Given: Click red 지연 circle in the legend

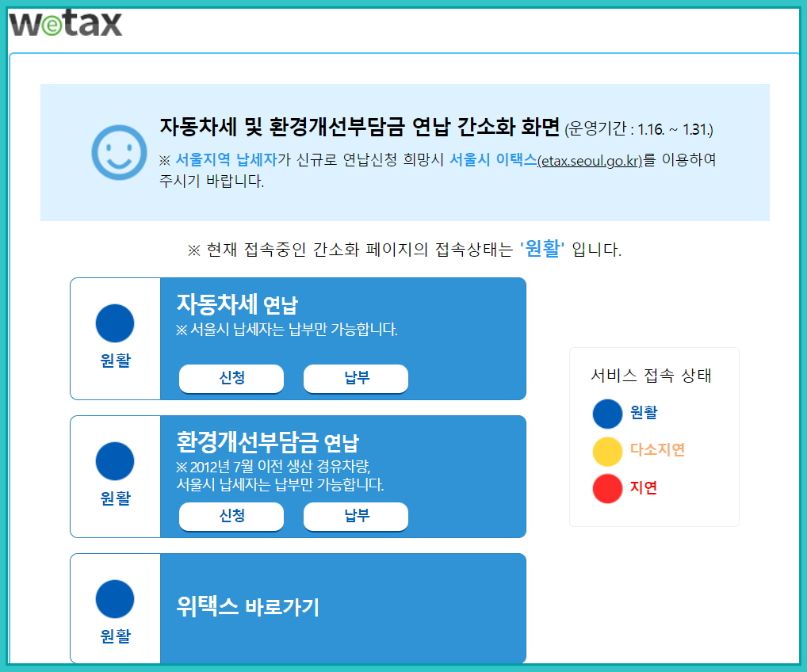Looking at the screenshot, I should [x=607, y=488].
